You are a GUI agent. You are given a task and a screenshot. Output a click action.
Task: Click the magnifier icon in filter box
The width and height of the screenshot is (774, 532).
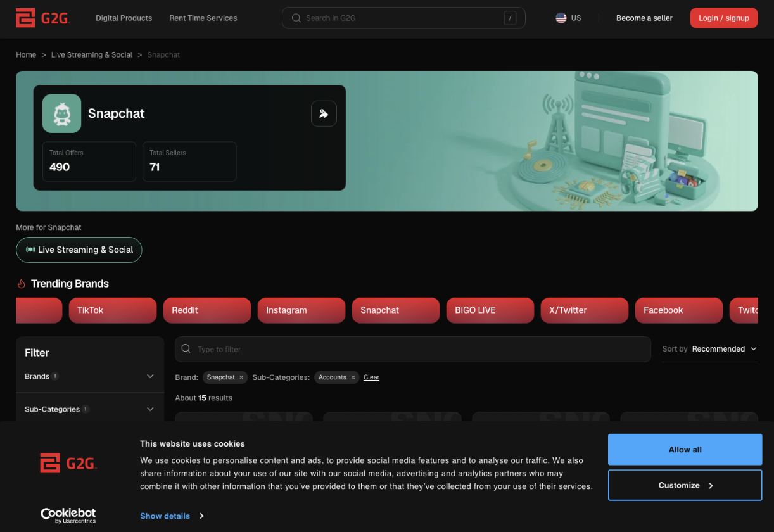click(186, 348)
